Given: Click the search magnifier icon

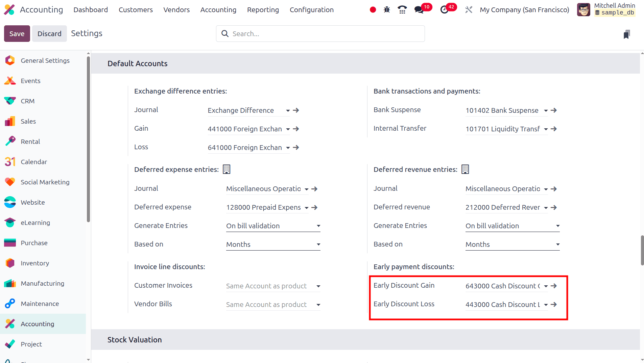Looking at the screenshot, I should point(225,33).
